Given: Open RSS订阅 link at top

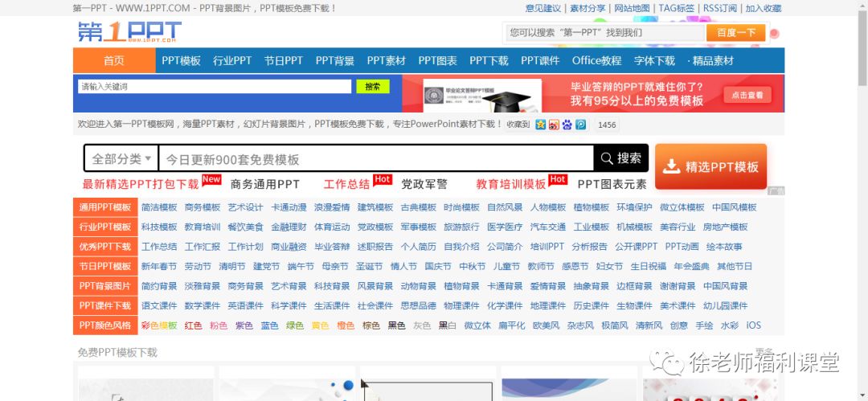Looking at the screenshot, I should pyautogui.click(x=720, y=8).
